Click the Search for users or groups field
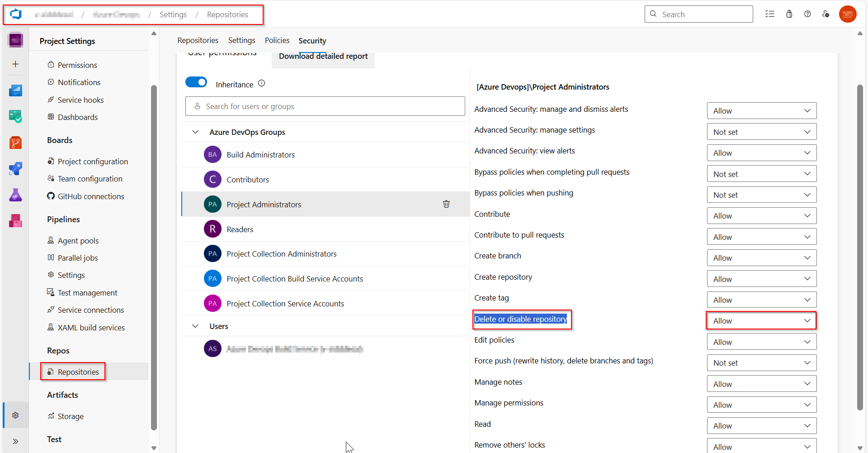Viewport: 868px width, 453px height. point(325,106)
